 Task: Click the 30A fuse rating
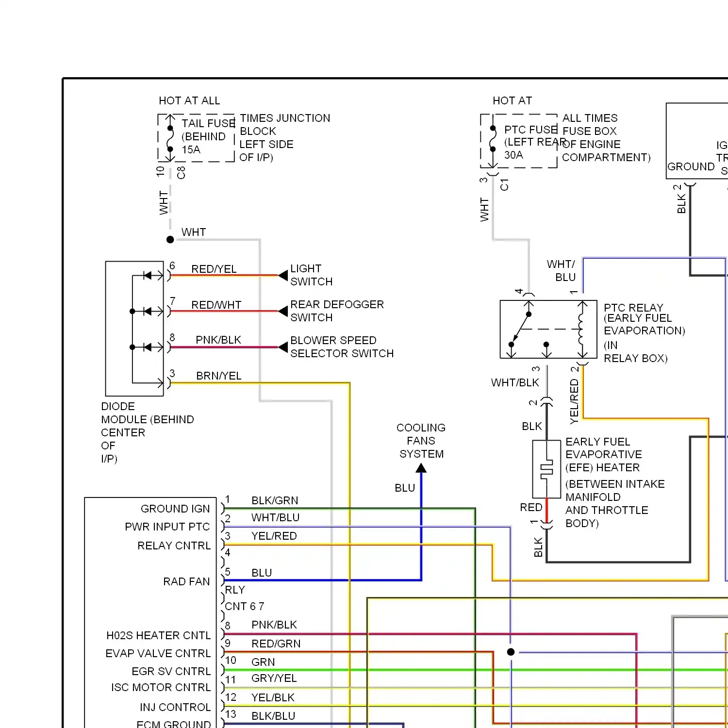[x=513, y=155]
